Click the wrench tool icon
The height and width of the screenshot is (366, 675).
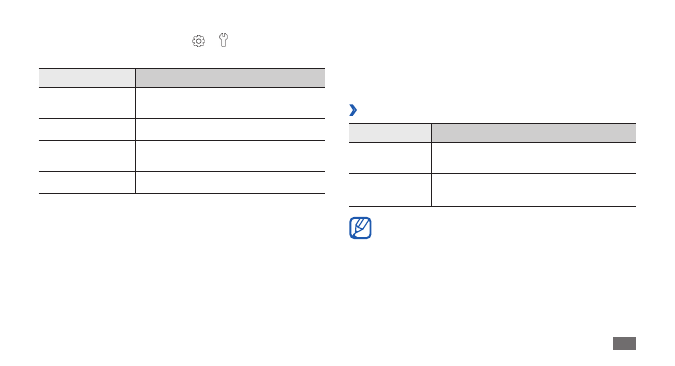223,40
